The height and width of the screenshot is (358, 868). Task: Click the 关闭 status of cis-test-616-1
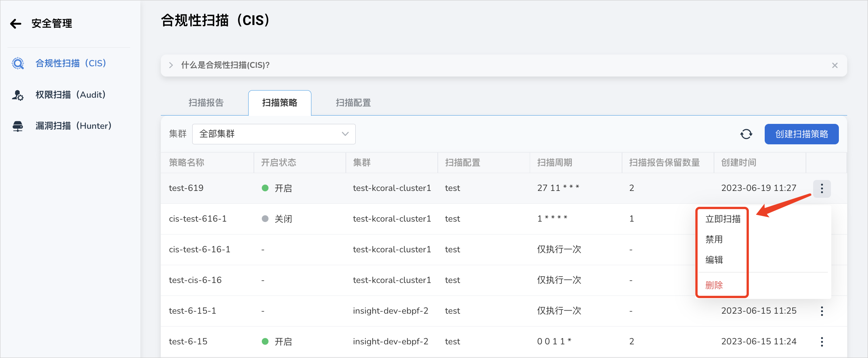point(277,219)
